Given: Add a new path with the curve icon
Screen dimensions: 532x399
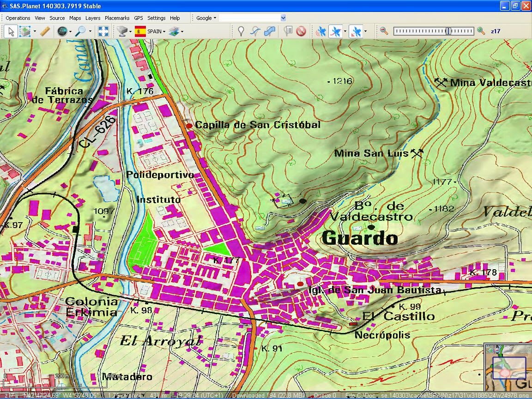Looking at the screenshot, I should (x=255, y=31).
